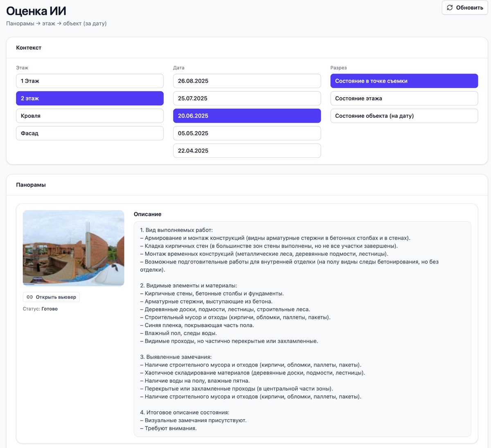Viewport: 491px width, 448px height.
Task: Click the Статус: Готово label
Action: [x=40, y=309]
